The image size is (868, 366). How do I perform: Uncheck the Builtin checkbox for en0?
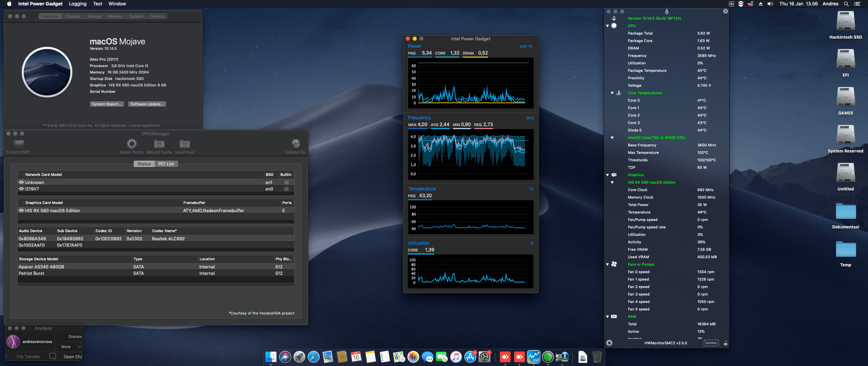pyautogui.click(x=287, y=189)
